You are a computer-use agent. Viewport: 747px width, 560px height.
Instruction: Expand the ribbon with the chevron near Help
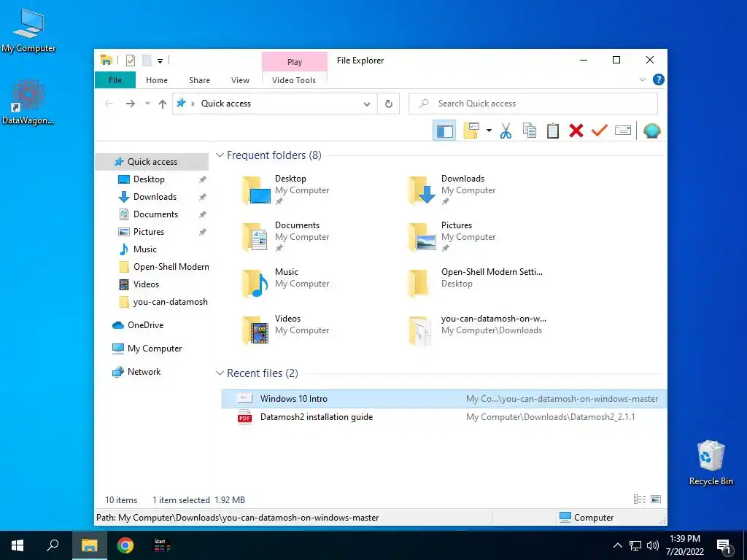click(643, 79)
